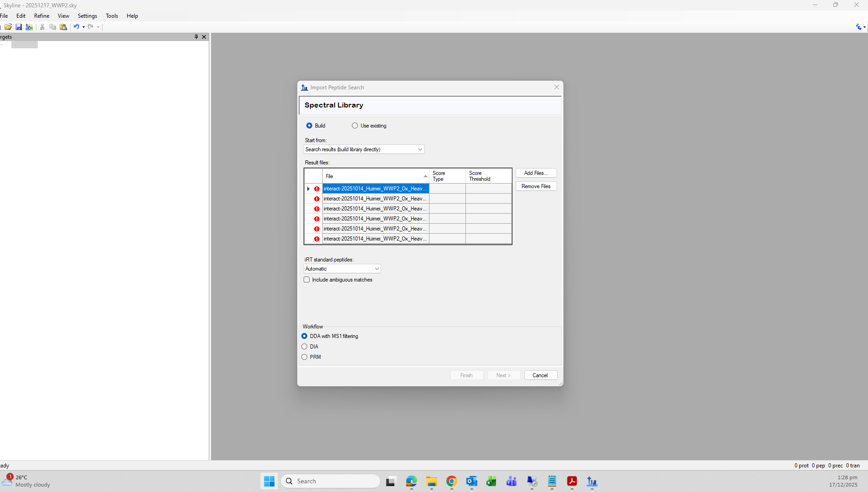Click the Paste toolbar icon
868x492 pixels.
click(63, 27)
